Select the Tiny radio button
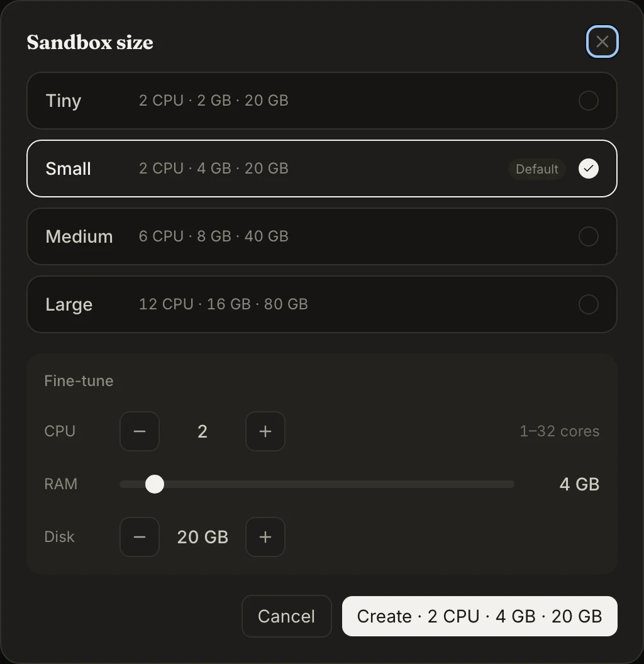Screen dimensions: 644x664 point(589,101)
